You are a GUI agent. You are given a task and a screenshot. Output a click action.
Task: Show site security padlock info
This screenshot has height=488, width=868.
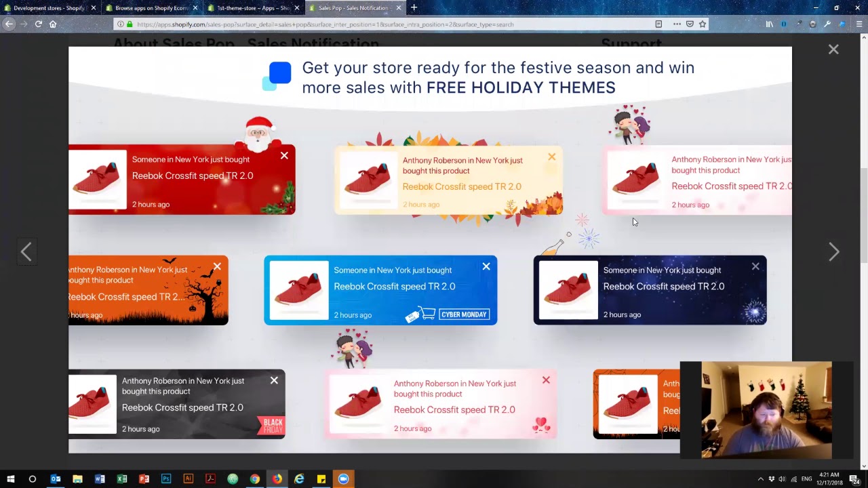pos(130,24)
